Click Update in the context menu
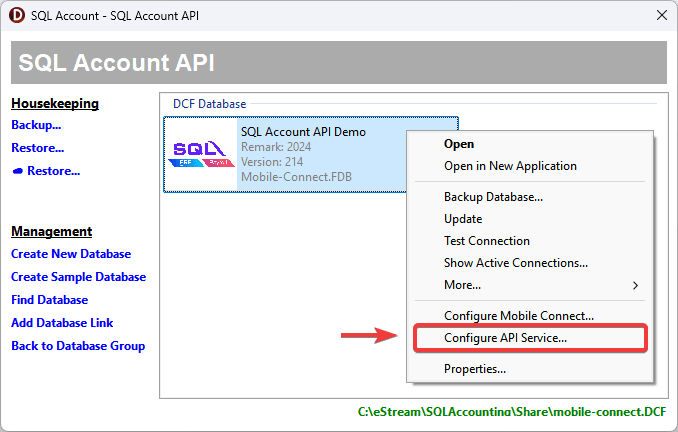Image resolution: width=678 pixels, height=432 pixels. 463,219
